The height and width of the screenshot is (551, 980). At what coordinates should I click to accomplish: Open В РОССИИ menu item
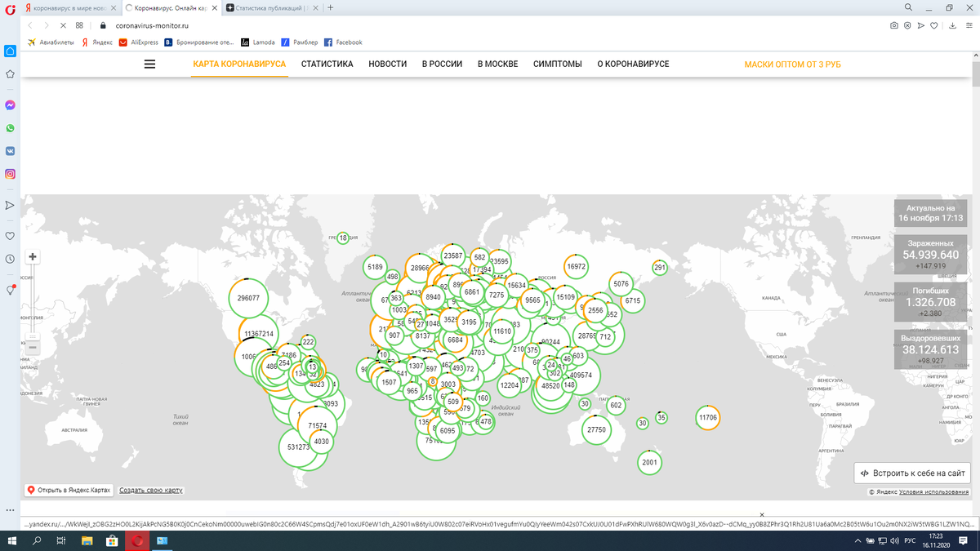pos(442,64)
